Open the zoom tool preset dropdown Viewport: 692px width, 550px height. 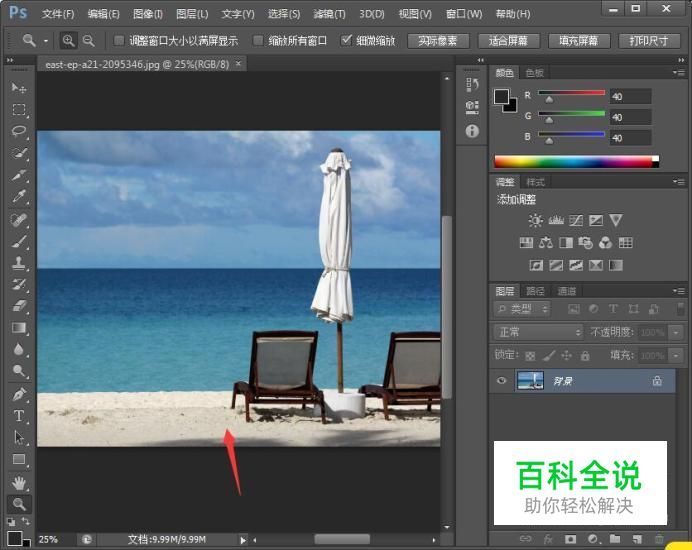(45, 41)
